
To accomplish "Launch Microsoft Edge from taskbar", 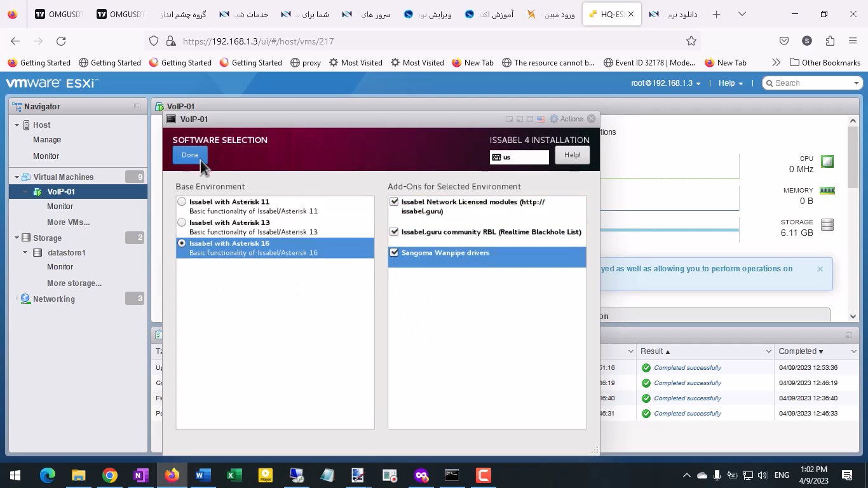I will (x=48, y=475).
